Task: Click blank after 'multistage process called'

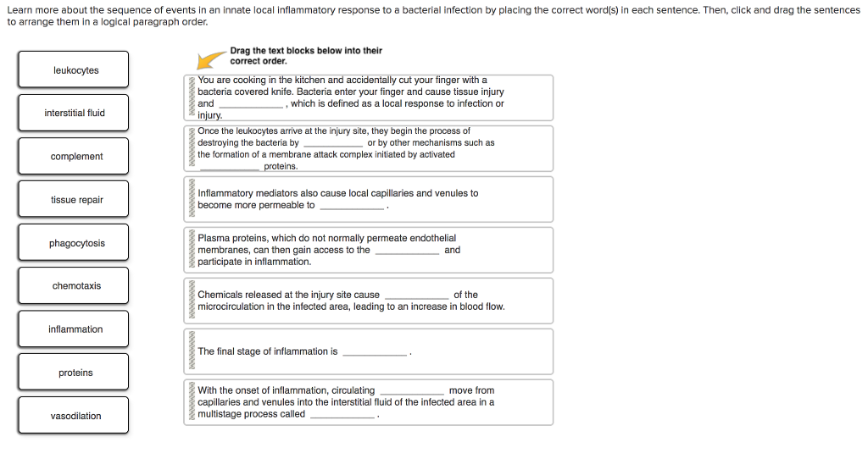Action: coord(342,415)
